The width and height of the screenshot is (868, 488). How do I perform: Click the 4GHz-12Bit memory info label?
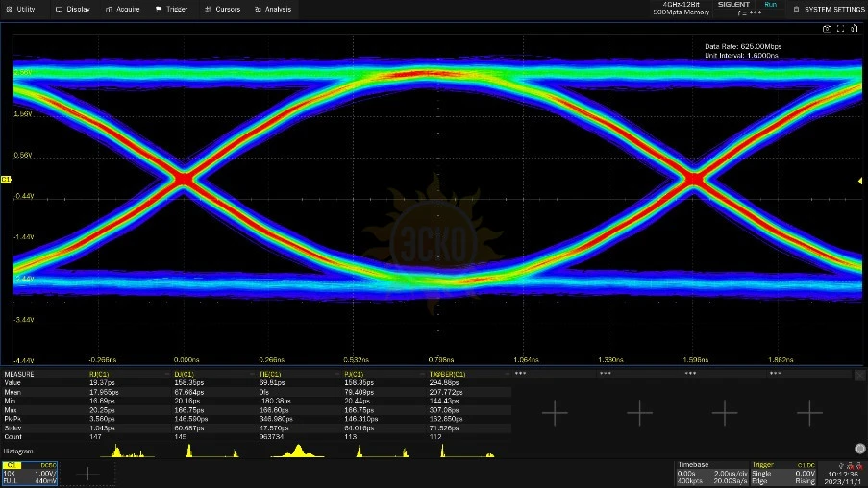681,8
